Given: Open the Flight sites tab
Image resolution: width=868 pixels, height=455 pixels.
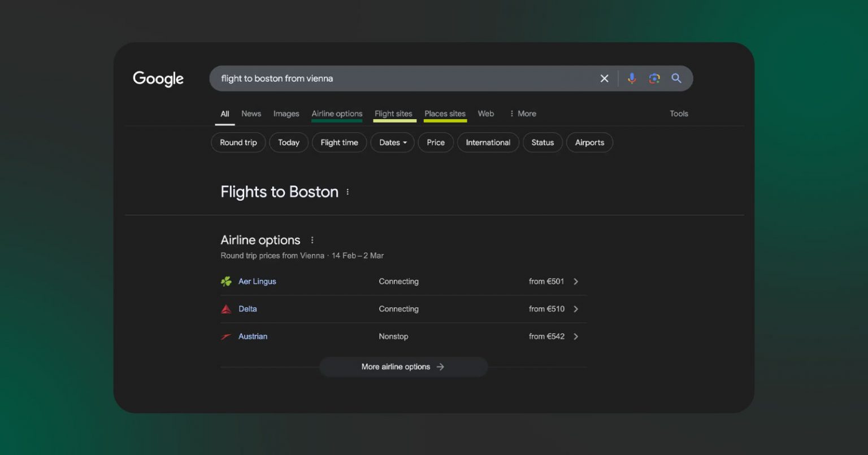Looking at the screenshot, I should click(x=393, y=114).
